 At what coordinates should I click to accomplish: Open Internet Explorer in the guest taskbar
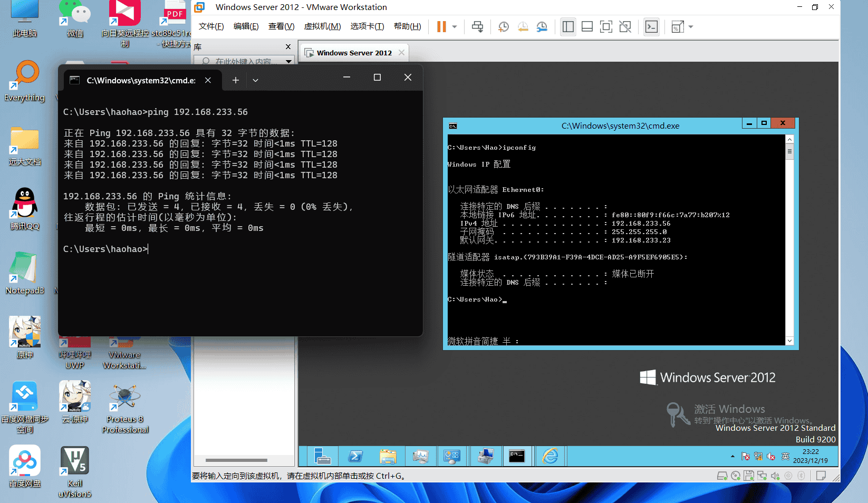point(550,456)
